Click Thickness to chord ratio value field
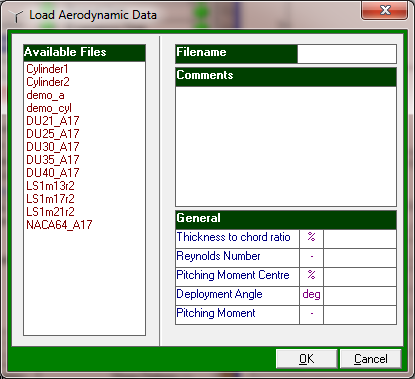This screenshot has width=415, height=379. tap(360, 239)
